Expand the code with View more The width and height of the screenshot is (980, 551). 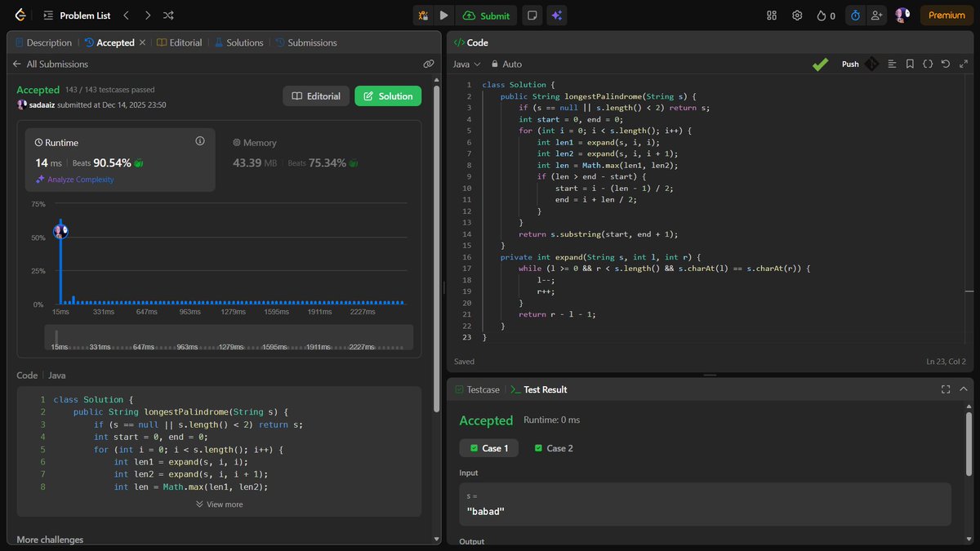click(219, 504)
